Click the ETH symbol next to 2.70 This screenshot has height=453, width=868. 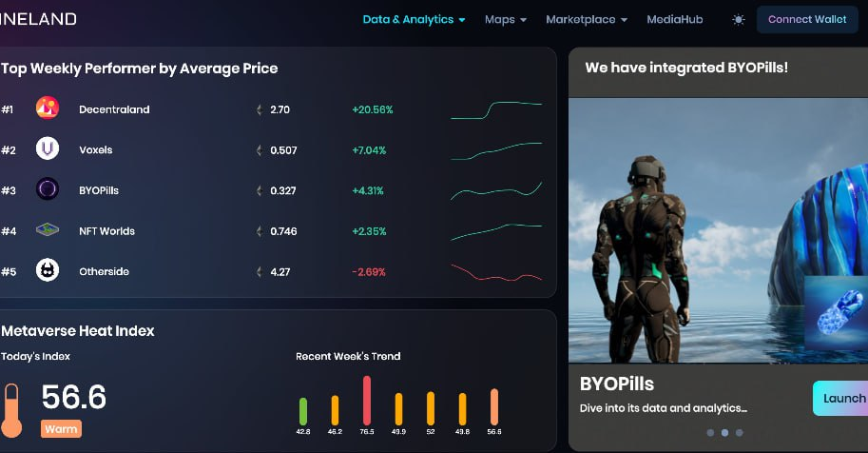click(x=259, y=109)
